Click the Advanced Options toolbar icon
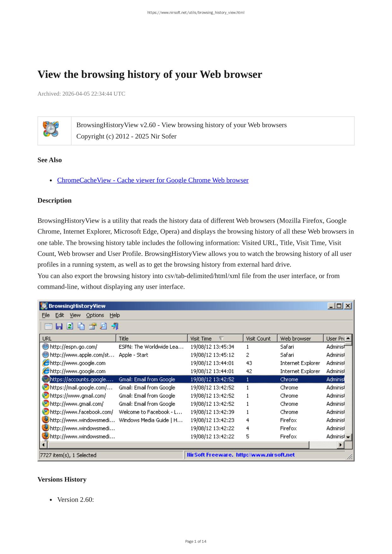The image size is (392, 554). [x=48, y=326]
